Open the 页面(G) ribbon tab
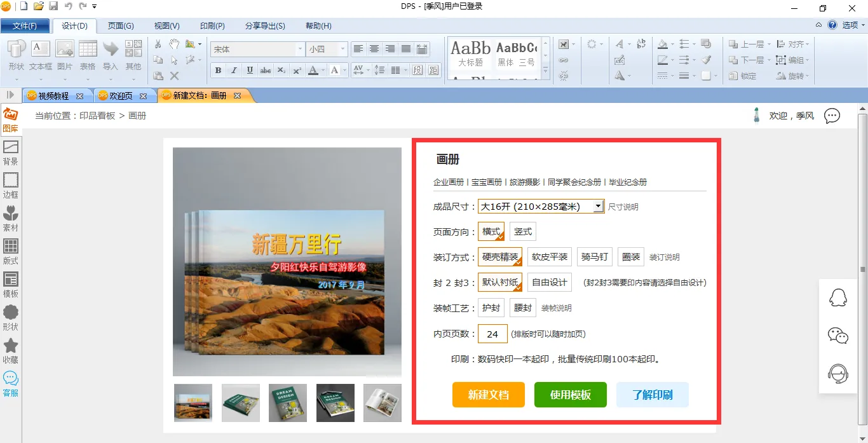 click(x=121, y=26)
